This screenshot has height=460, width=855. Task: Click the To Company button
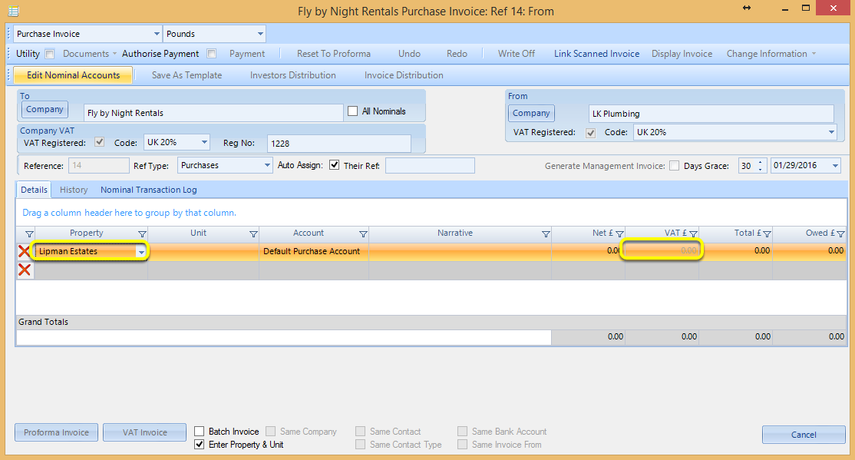[45, 109]
